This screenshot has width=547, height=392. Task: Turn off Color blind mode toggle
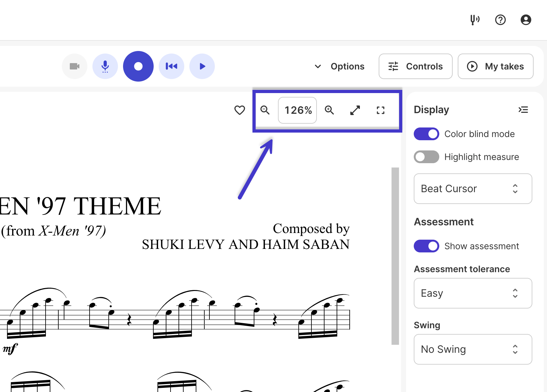tap(427, 134)
